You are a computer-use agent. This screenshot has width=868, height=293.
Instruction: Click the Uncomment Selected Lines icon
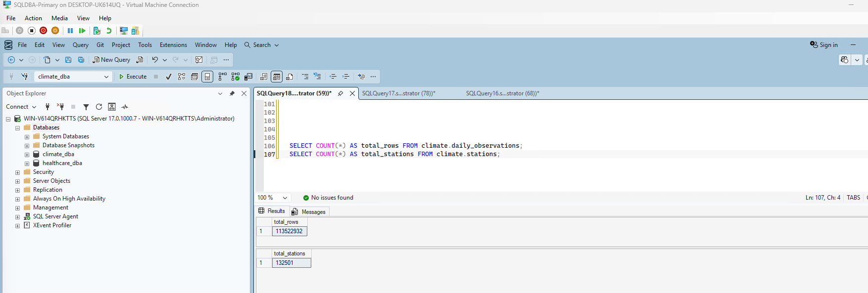[317, 77]
